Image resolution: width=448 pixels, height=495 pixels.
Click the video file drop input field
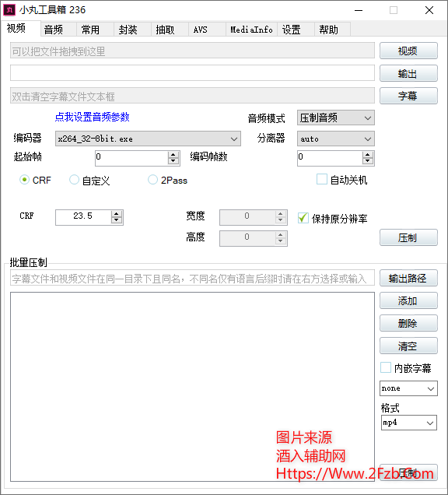[x=192, y=51]
